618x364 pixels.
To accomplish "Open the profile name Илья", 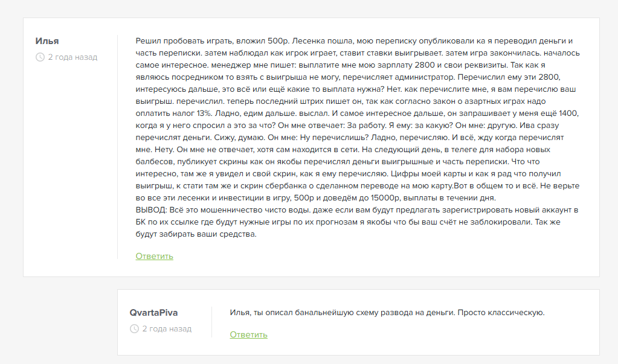I will click(x=47, y=41).
